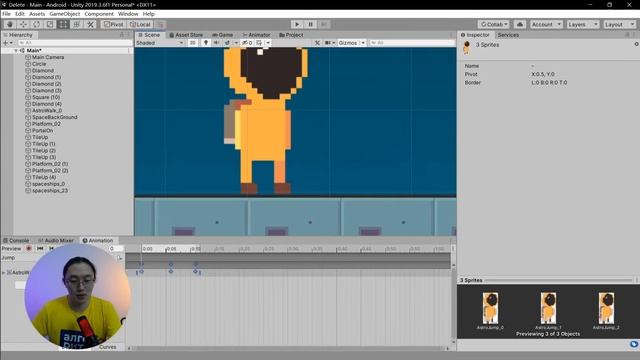The width and height of the screenshot is (640, 360).
Task: Open Hierarchy create plus dropdown
Action: [x=7, y=43]
